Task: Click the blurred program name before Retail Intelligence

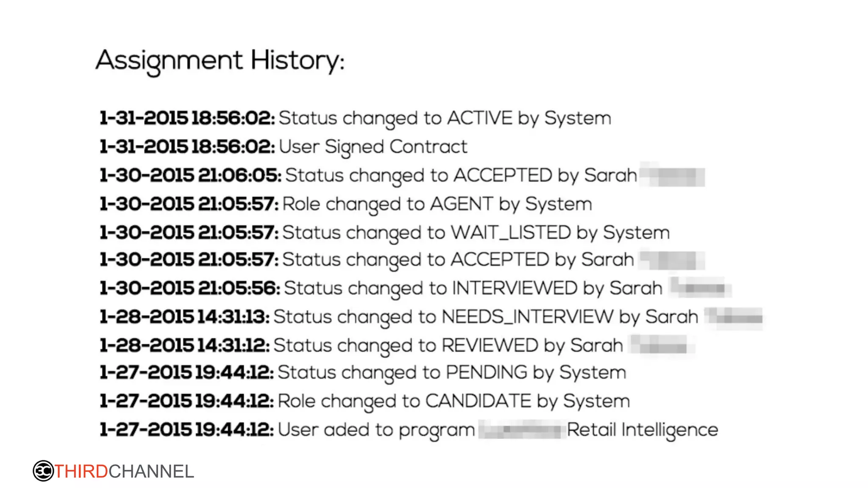Action: coord(522,430)
